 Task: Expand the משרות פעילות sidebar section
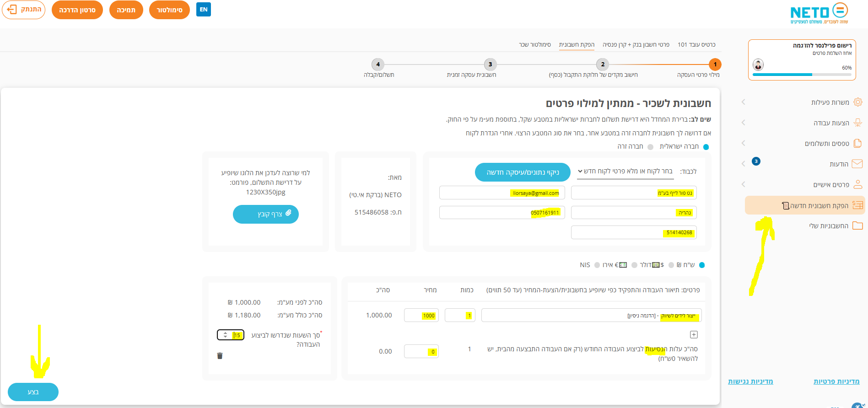(743, 102)
